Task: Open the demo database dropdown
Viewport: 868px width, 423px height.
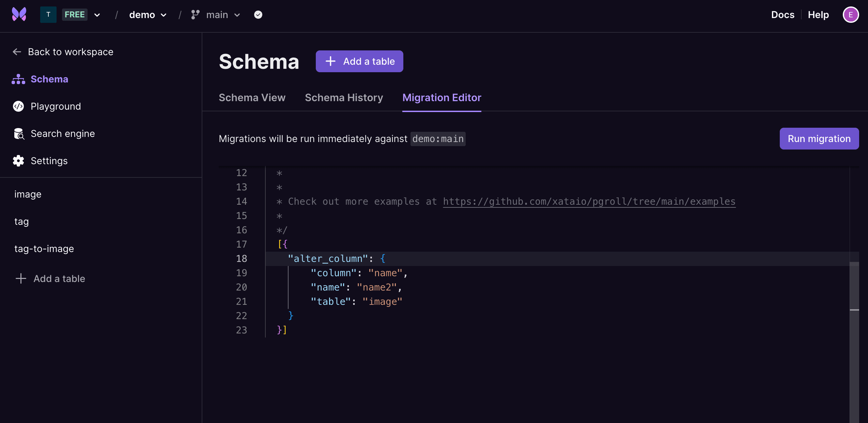Action: coord(148,15)
